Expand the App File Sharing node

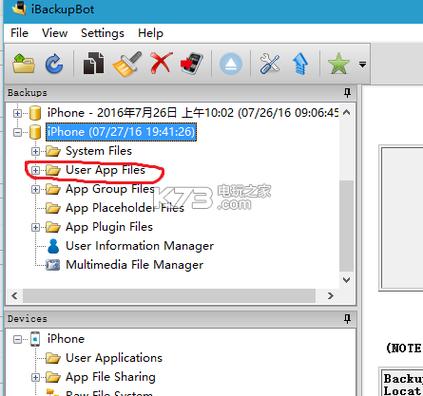35,377
